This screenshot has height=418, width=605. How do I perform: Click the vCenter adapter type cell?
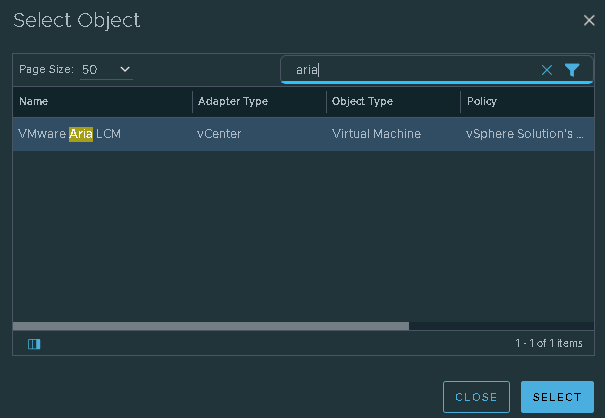(x=219, y=133)
